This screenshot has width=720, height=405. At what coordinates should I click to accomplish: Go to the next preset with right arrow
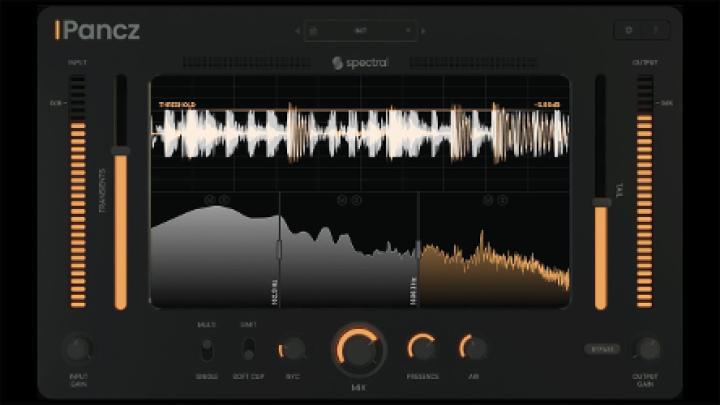(423, 31)
